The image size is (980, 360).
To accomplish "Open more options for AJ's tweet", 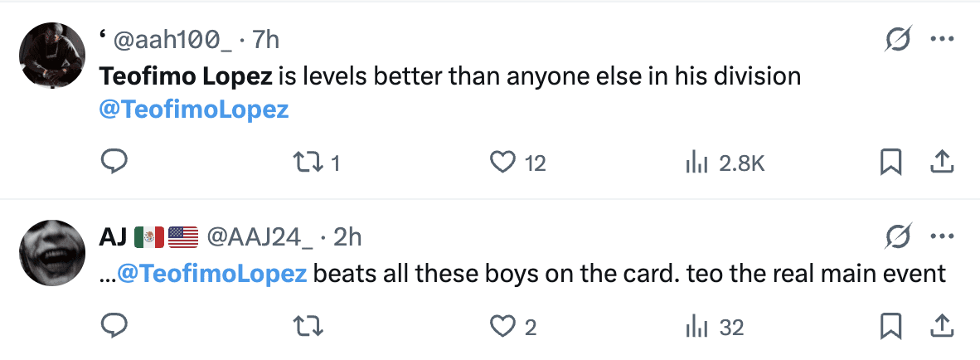I will tap(943, 237).
